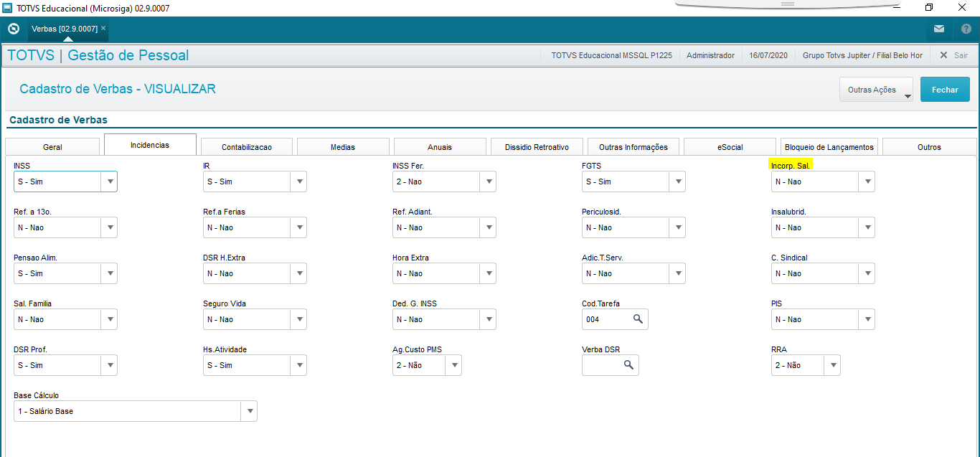This screenshot has width=980, height=457.
Task: Open the Anuais tab
Action: (440, 146)
